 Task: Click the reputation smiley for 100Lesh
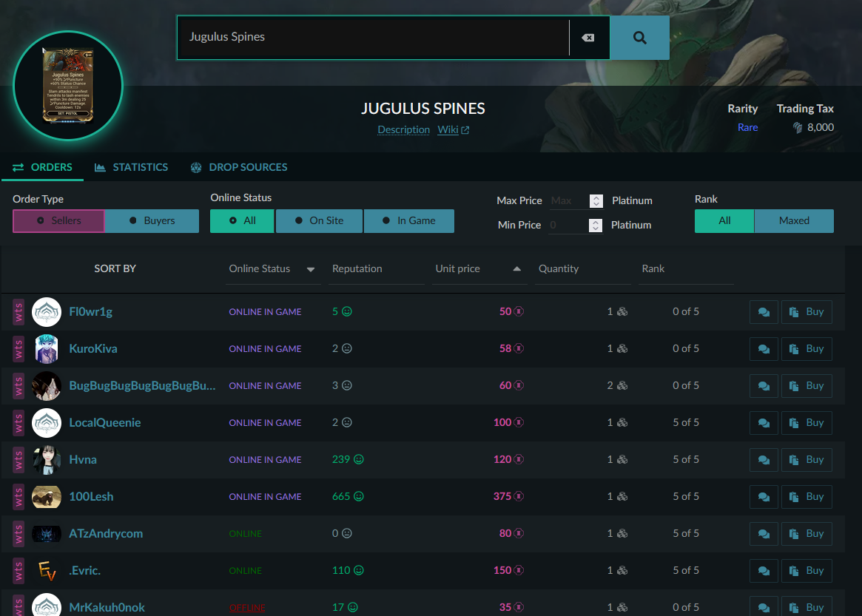pyautogui.click(x=359, y=496)
